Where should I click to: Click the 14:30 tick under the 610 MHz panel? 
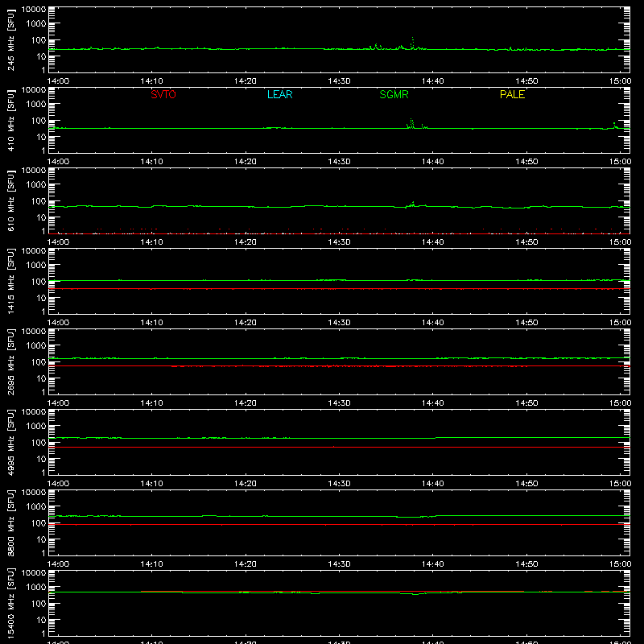(339, 242)
